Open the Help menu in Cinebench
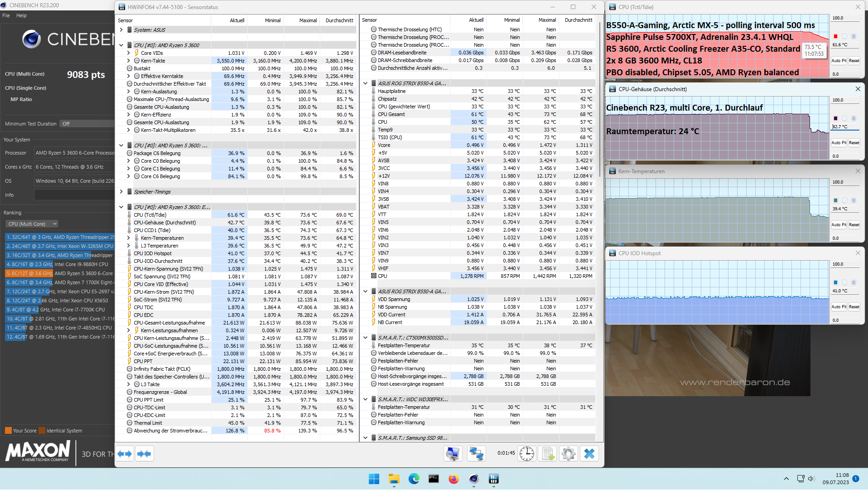Viewport: 868px width, 490px height. (21, 15)
